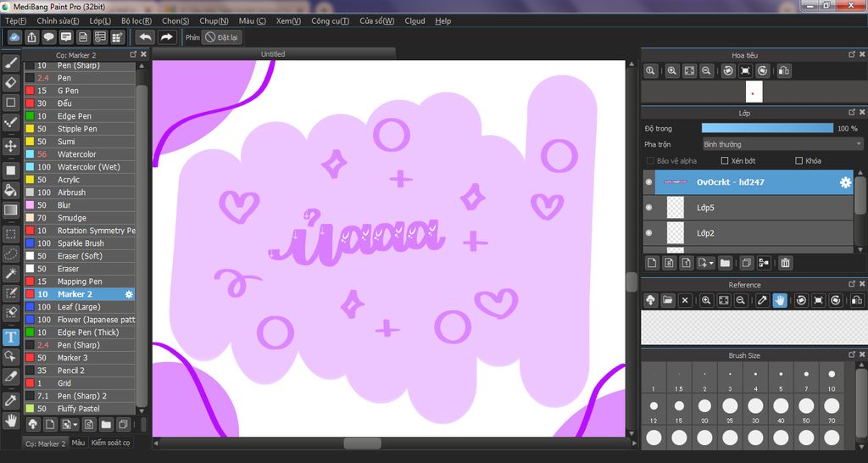Click the green Edge Pen color swatch
The image size is (868, 463).
click(30, 115)
